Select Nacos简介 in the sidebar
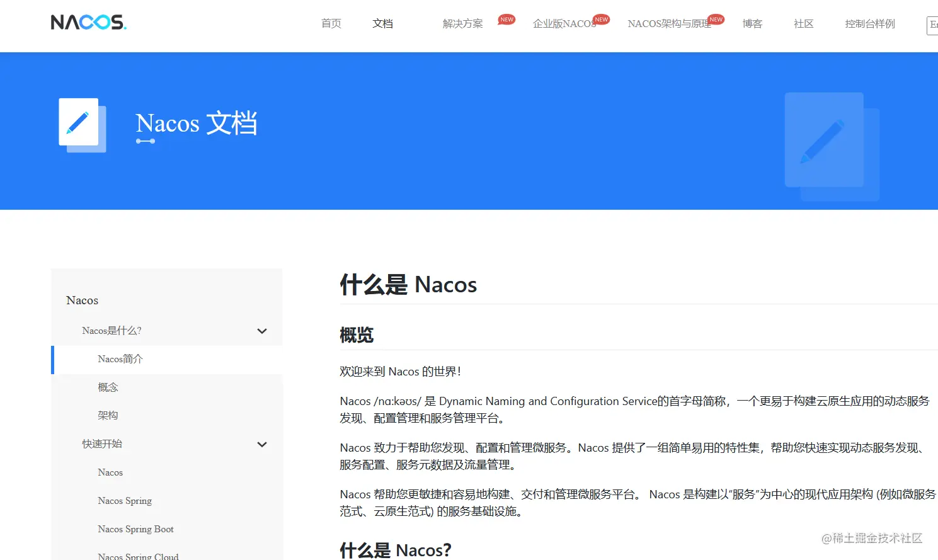 pos(120,359)
